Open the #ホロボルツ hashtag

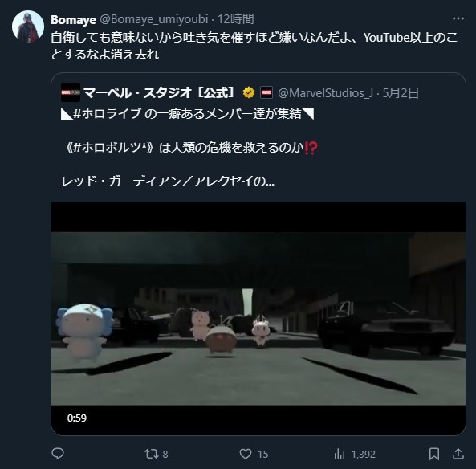111,148
